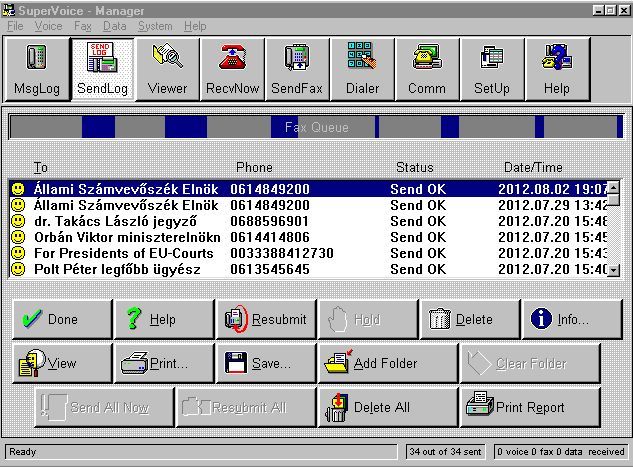Click the Print... button
The width and height of the screenshot is (633, 467).
(x=164, y=363)
